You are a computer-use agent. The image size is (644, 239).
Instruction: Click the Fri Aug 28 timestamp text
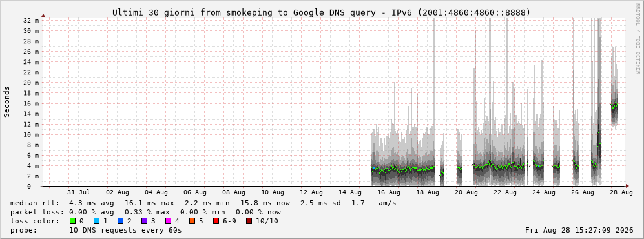coord(579,231)
